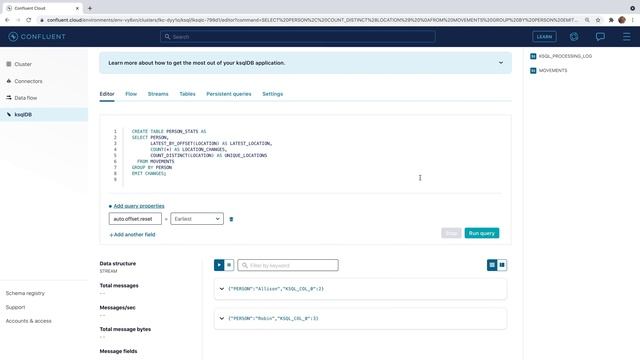Switch to the Tables tab
The image size is (640, 360).
(187, 94)
